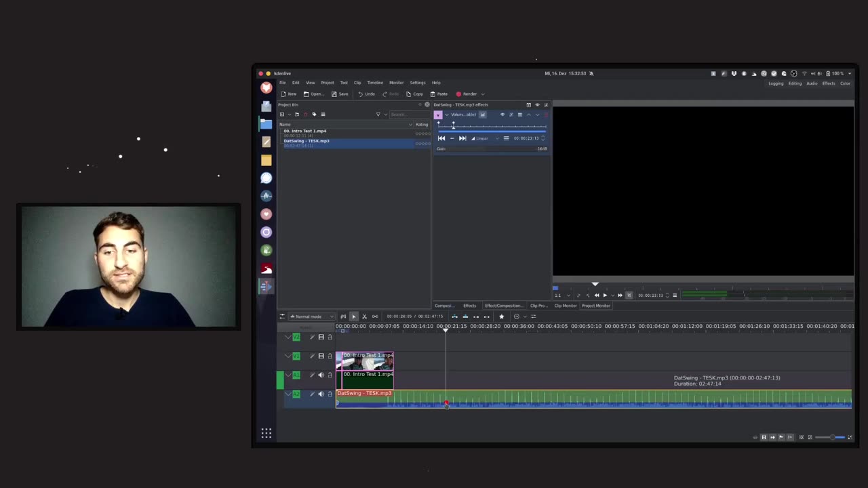Open the Project Bin hamburger menu
The image size is (868, 488).
click(323, 114)
